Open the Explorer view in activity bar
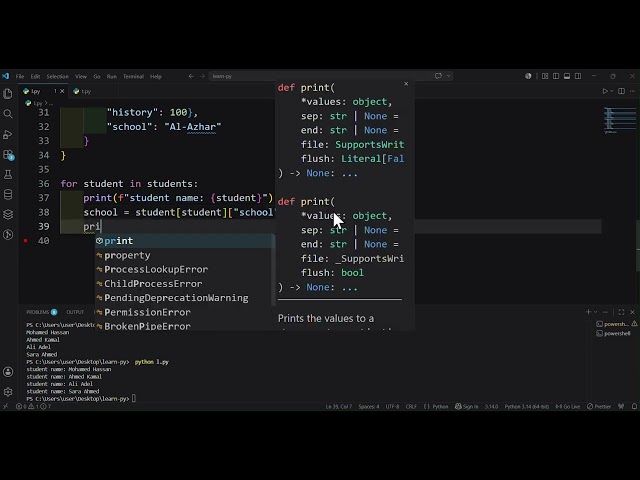Image resolution: width=640 pixels, height=480 pixels. coord(8,93)
